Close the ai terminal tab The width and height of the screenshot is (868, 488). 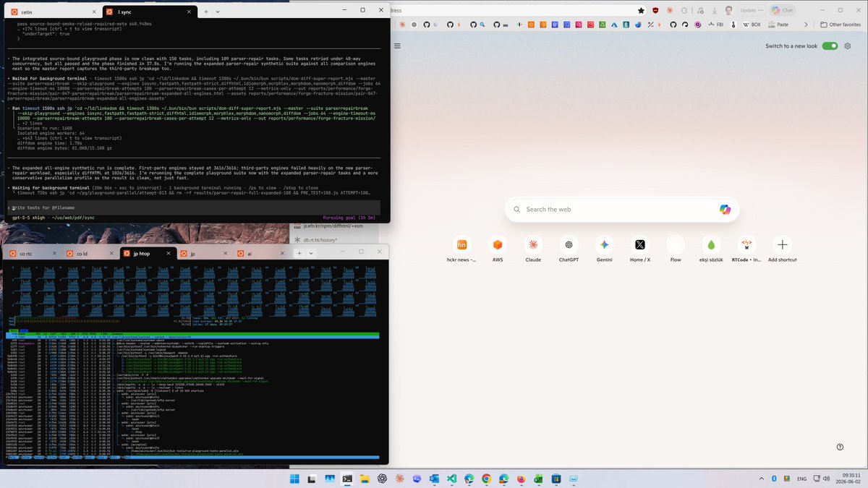(284, 254)
